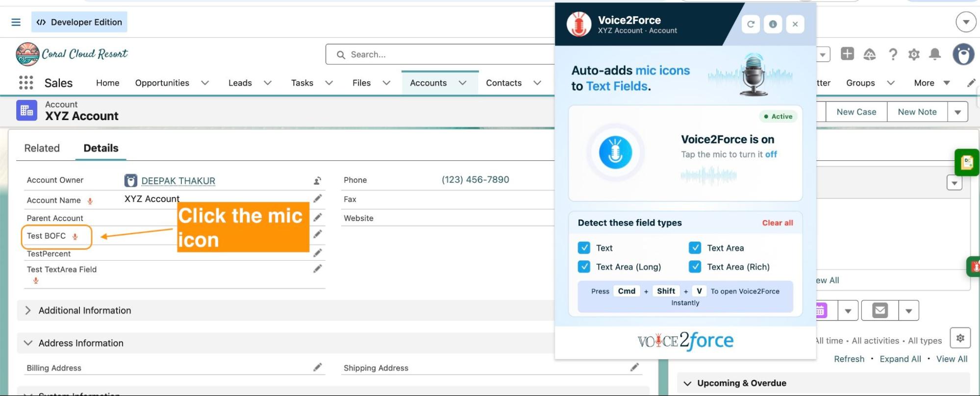Edit the Test BOFC pencil icon
Screen dimensions: 980x396
pos(318,234)
